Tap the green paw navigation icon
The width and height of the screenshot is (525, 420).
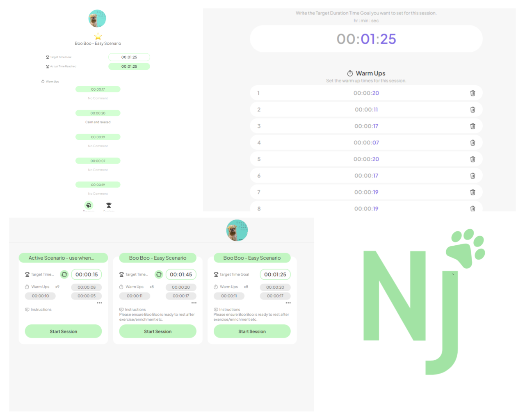click(89, 205)
